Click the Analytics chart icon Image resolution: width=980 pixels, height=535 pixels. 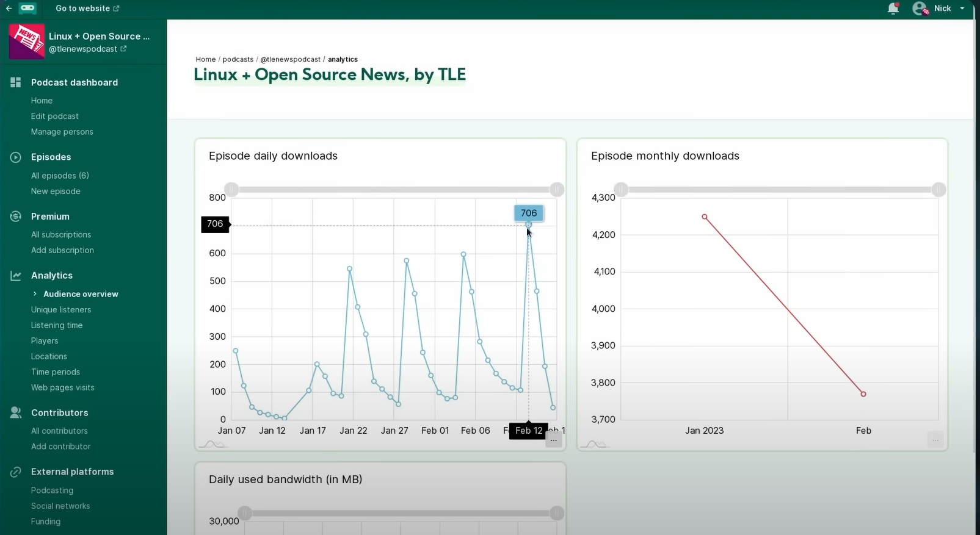(16, 276)
